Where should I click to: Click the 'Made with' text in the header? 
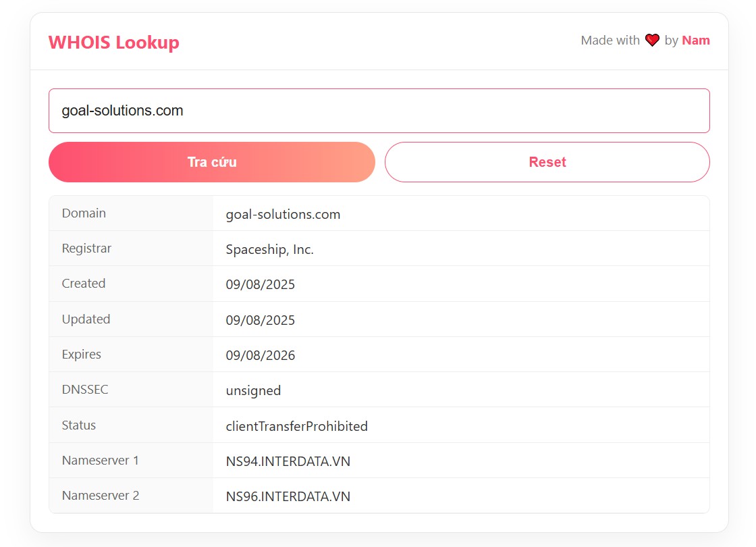(610, 40)
